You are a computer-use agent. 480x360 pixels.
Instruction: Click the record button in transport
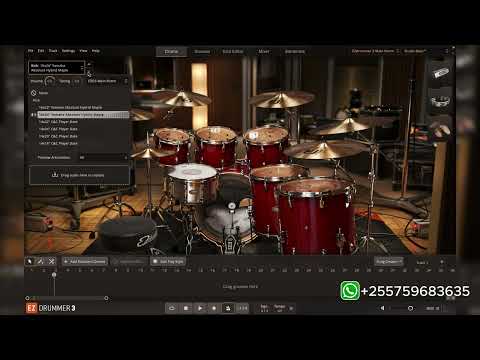(x=214, y=308)
